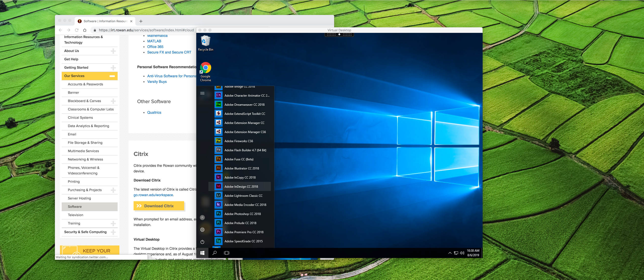Open Adobe InDesign CC 2018 icon
Viewport: 644px width, 280px height.
coord(218,186)
